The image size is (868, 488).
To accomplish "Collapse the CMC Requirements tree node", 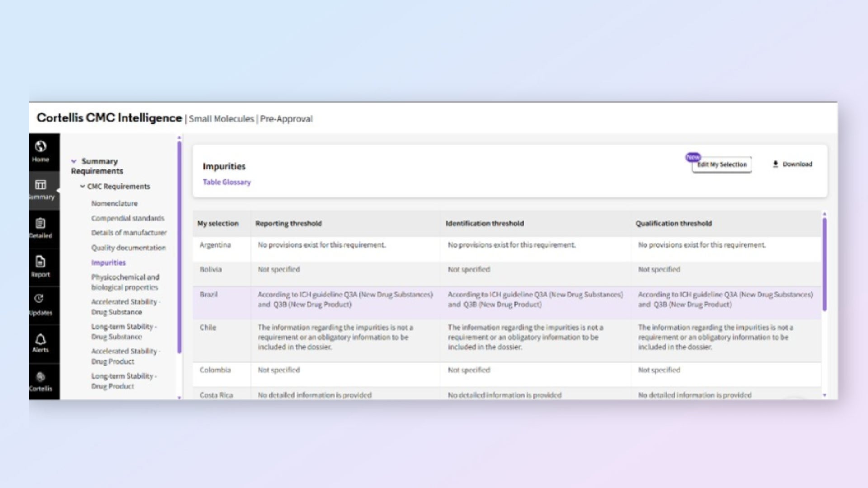I will click(82, 186).
